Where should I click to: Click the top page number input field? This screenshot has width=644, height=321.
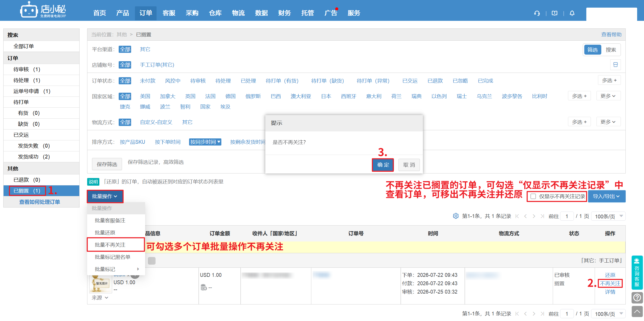(x=567, y=216)
